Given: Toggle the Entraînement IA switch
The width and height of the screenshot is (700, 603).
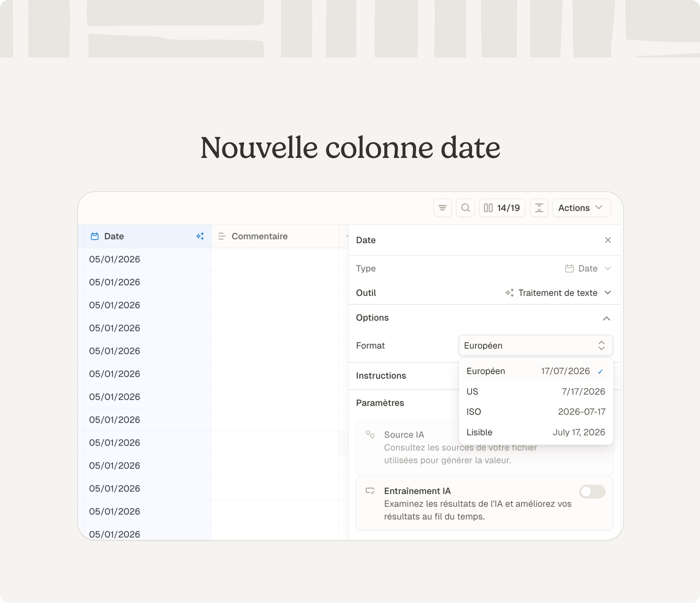Looking at the screenshot, I should tap(592, 492).
